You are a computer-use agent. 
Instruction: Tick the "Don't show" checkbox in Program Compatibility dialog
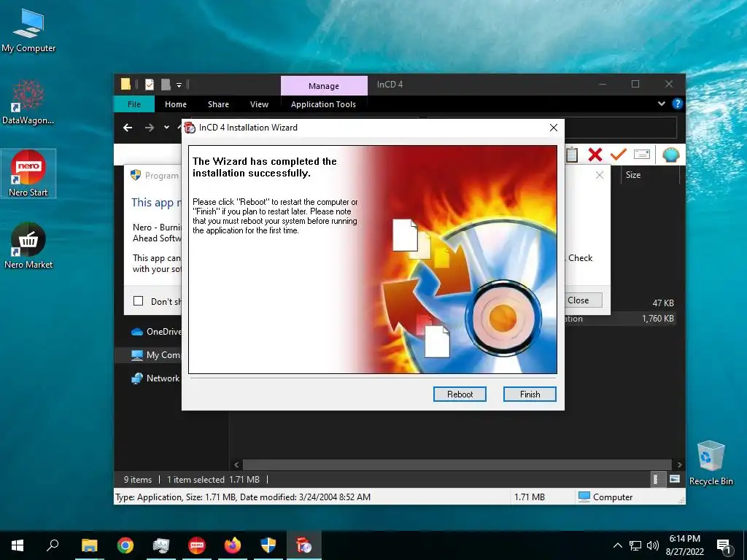coord(138,301)
